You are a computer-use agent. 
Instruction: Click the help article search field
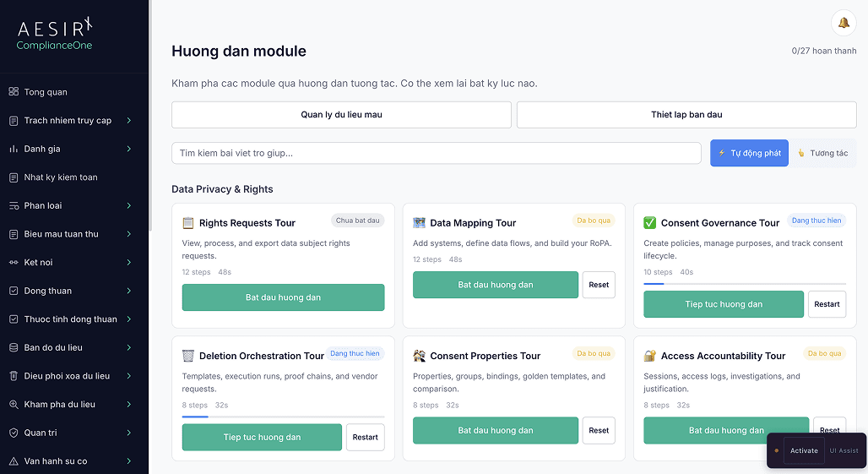pos(436,153)
